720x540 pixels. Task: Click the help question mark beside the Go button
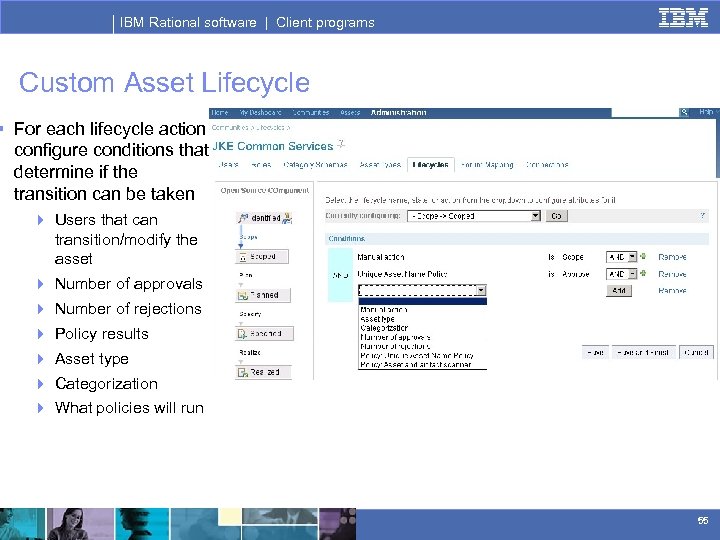[703, 215]
